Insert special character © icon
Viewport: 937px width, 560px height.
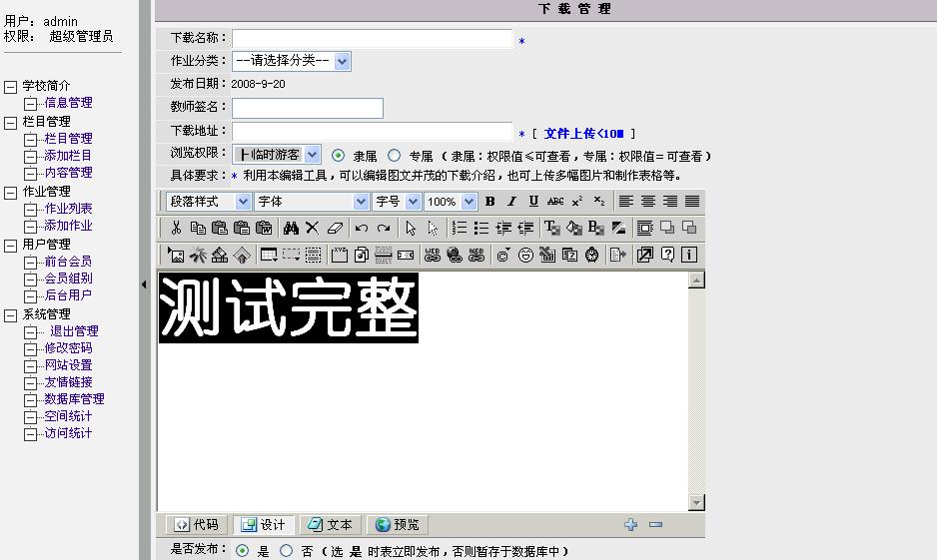503,255
